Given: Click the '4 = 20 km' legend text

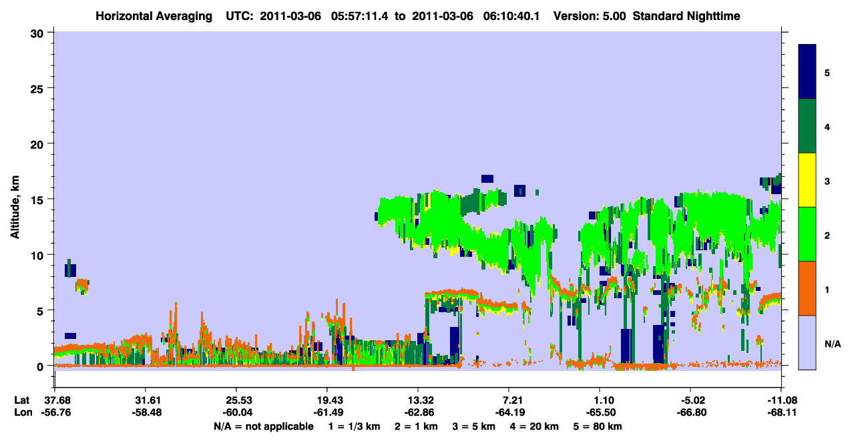Looking at the screenshot, I should click(535, 426).
